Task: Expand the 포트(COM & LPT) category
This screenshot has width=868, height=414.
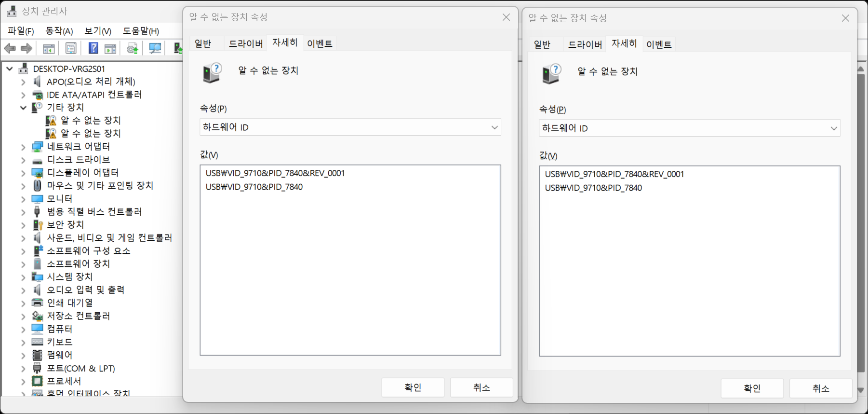Action: (x=23, y=369)
